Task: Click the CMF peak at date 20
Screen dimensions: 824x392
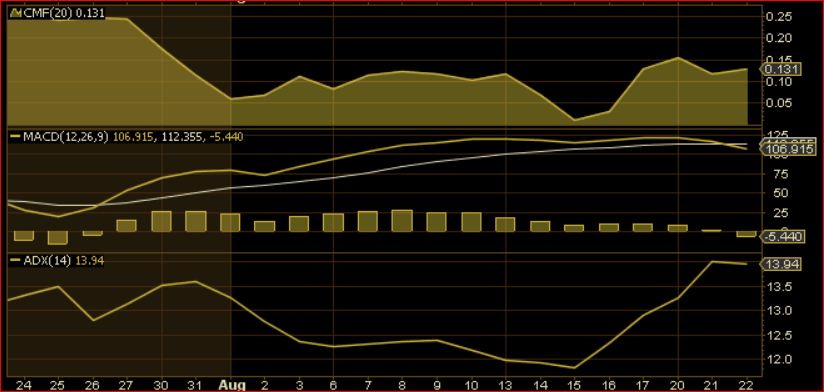Action: tap(678, 57)
